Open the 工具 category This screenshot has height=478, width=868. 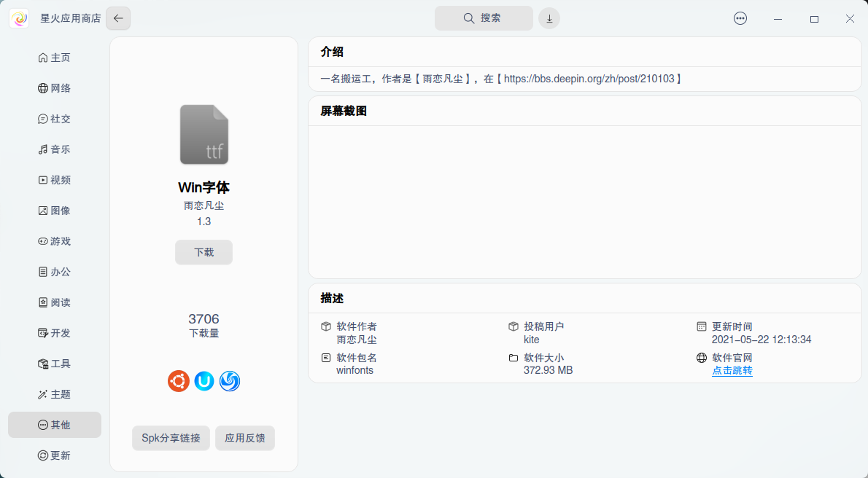(54, 363)
